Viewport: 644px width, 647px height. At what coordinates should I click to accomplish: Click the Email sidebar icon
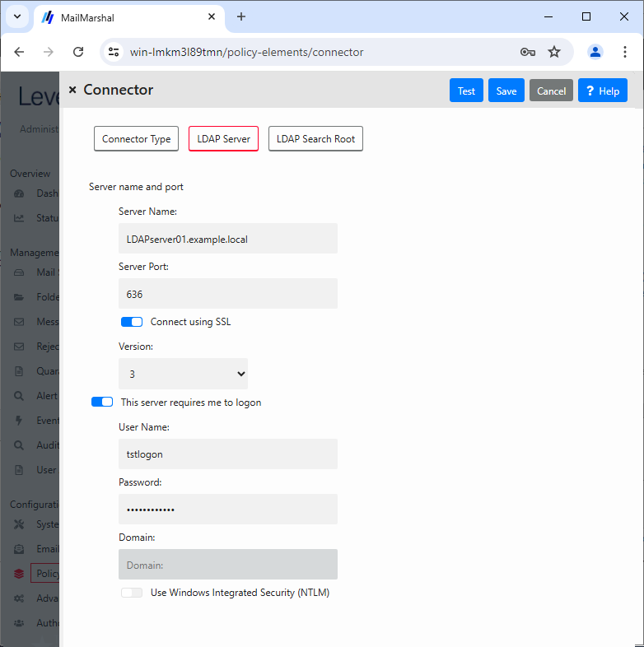coord(19,549)
